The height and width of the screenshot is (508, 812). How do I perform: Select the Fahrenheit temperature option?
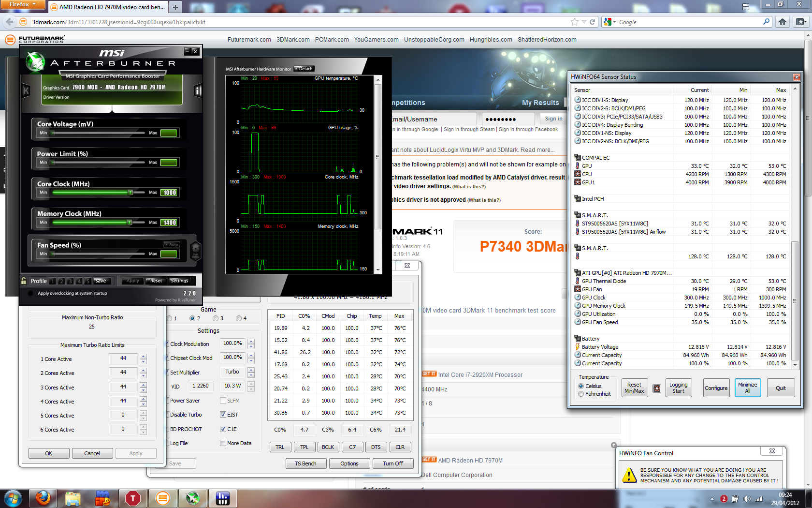(581, 394)
